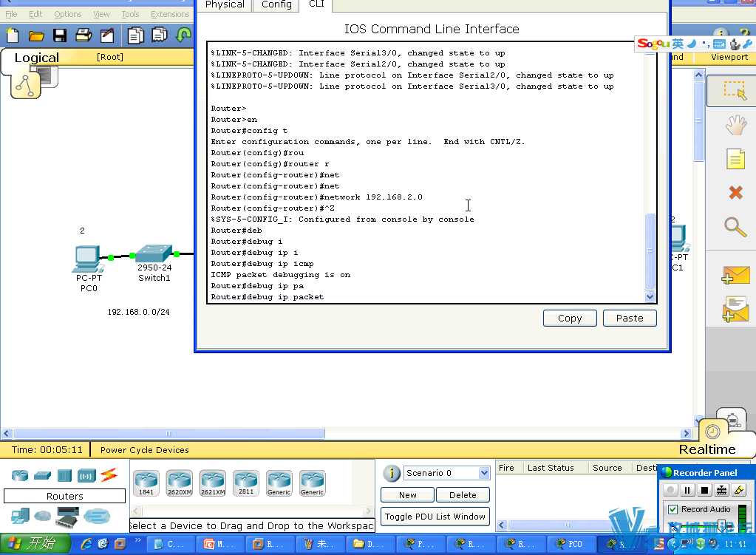Click the Print toolbar icon
Viewport: 756px width, 555px height.
[83, 35]
